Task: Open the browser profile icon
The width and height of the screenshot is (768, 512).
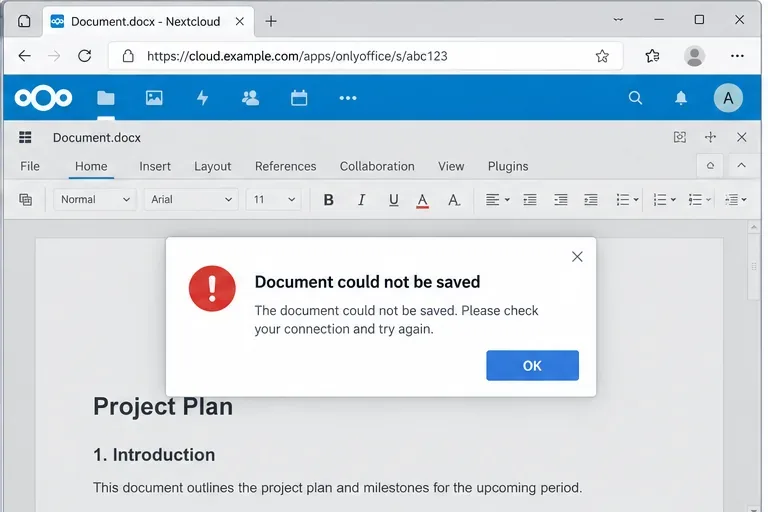Action: [694, 56]
